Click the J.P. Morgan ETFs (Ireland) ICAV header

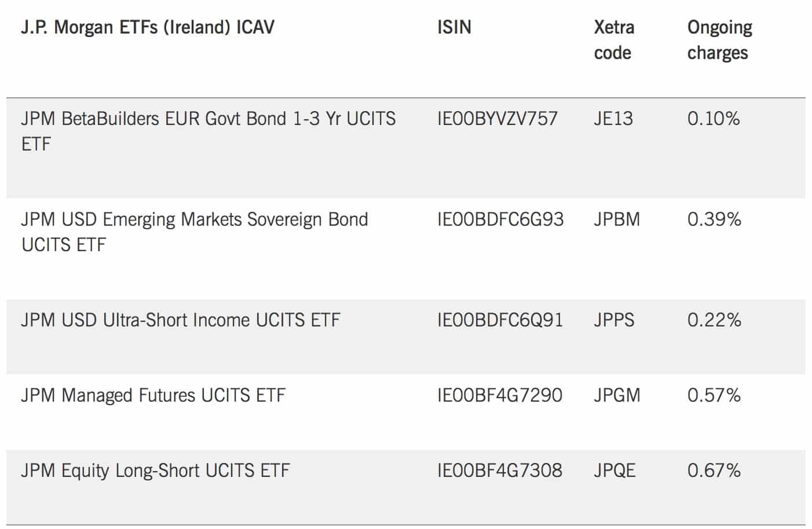tap(148, 27)
